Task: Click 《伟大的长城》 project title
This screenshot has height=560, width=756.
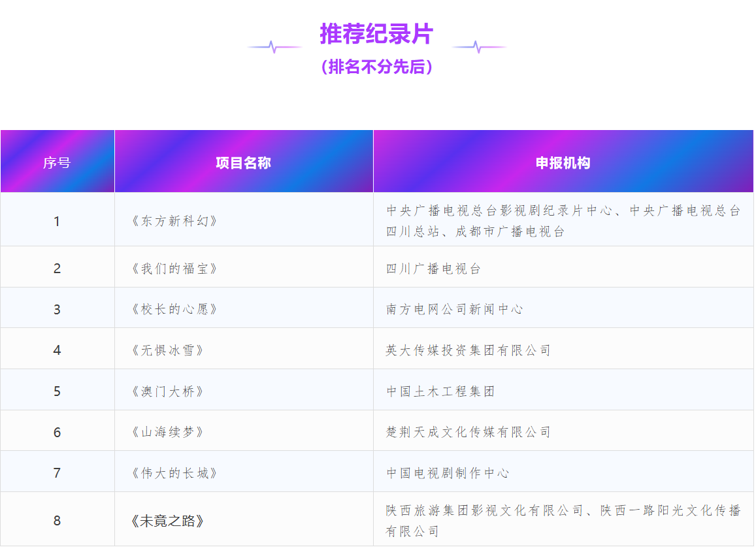Action: click(174, 473)
